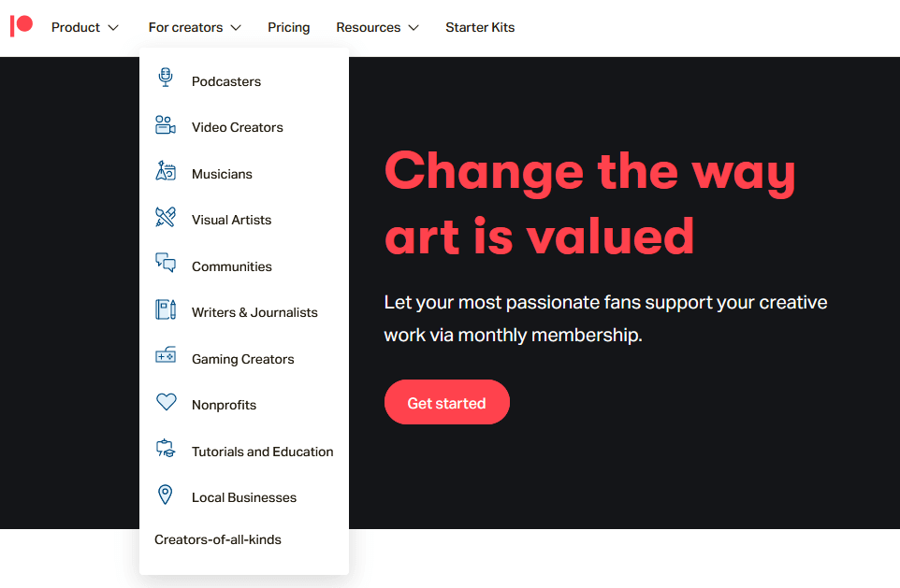Collapse the For creators dropdown
Viewport: 900px width, 588px height.
195,27
